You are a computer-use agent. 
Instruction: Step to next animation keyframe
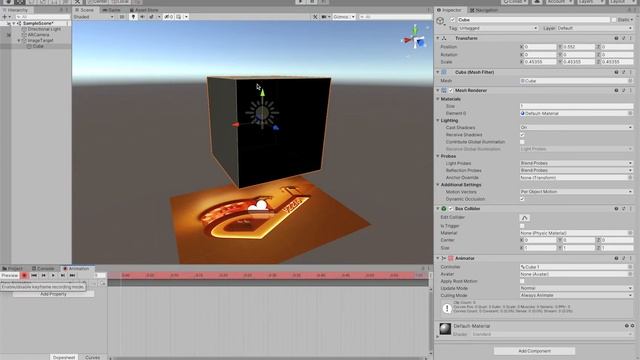coord(62,276)
